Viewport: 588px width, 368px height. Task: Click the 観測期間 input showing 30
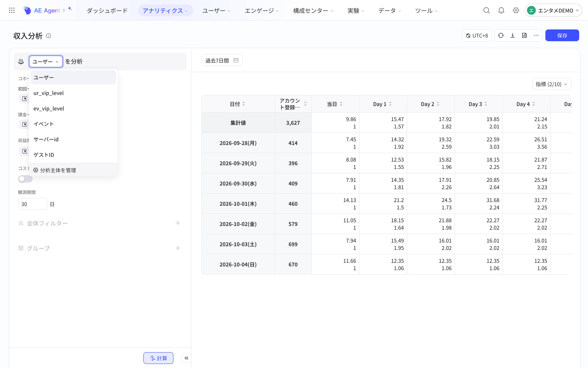[x=33, y=204]
